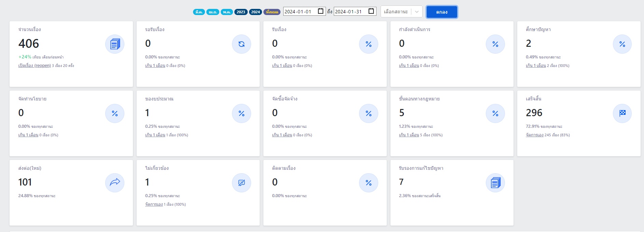
Task: Open the เปิดเรื่อง (reopen) link
Action: (x=35, y=66)
